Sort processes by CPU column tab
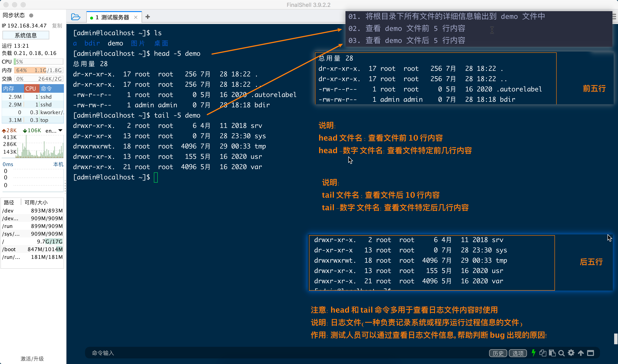 (31, 89)
